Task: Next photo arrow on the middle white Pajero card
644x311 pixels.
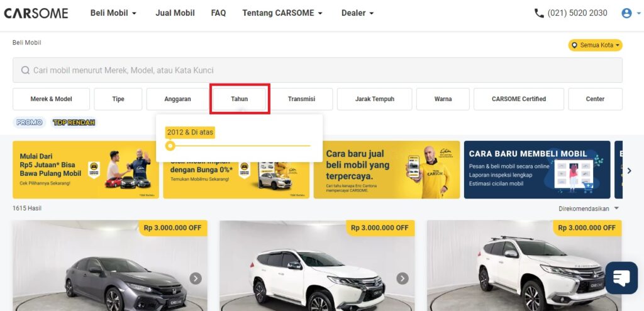Action: coord(402,278)
